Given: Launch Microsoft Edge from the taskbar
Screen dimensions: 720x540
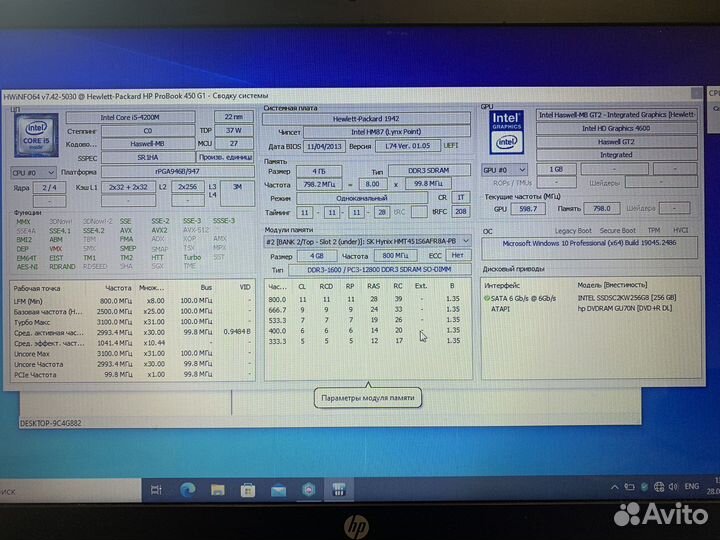Looking at the screenshot, I should [x=187, y=490].
